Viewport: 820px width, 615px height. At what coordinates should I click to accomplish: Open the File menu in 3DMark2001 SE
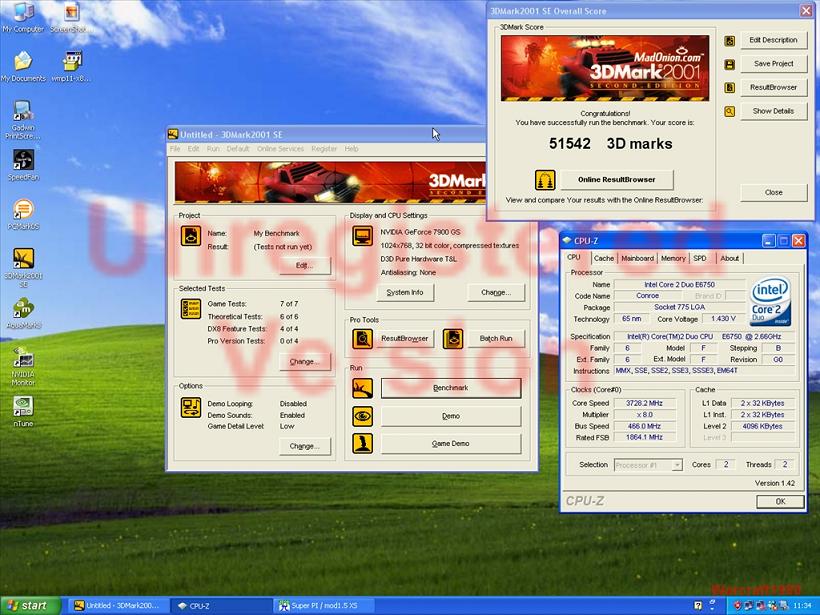pyautogui.click(x=175, y=149)
